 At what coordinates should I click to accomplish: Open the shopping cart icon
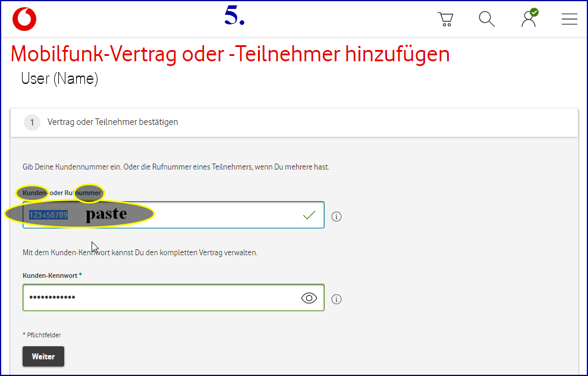pyautogui.click(x=445, y=19)
